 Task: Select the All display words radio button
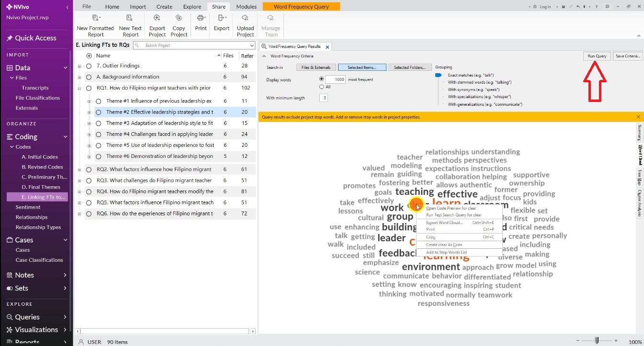click(x=321, y=87)
